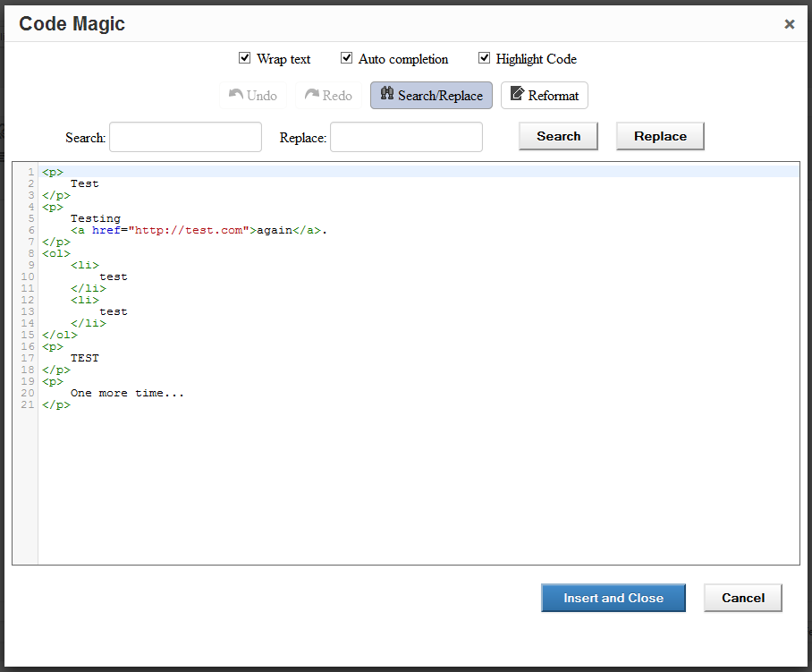
Task: Click the Redo arrow button
Action: [x=328, y=96]
